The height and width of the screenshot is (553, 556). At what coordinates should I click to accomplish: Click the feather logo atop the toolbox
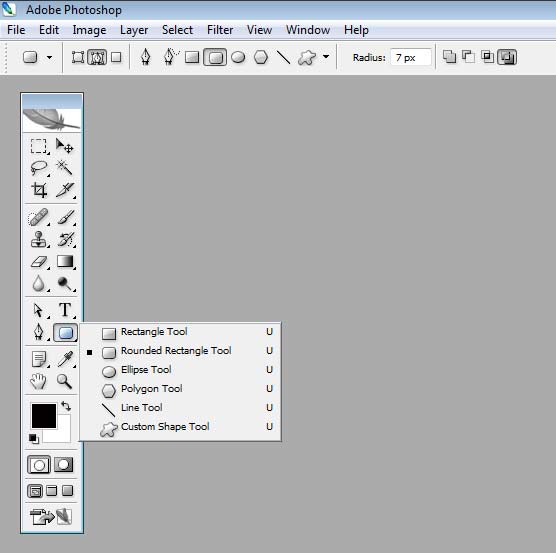click(x=52, y=119)
